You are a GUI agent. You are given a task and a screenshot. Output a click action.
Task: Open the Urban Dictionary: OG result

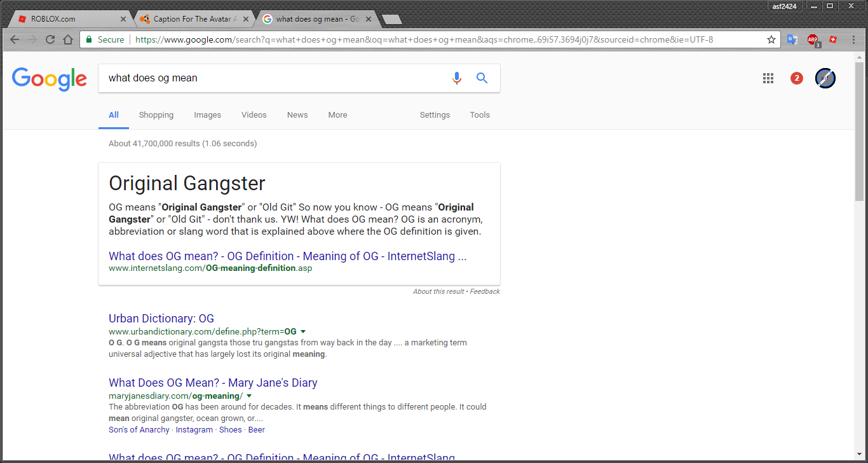click(161, 319)
